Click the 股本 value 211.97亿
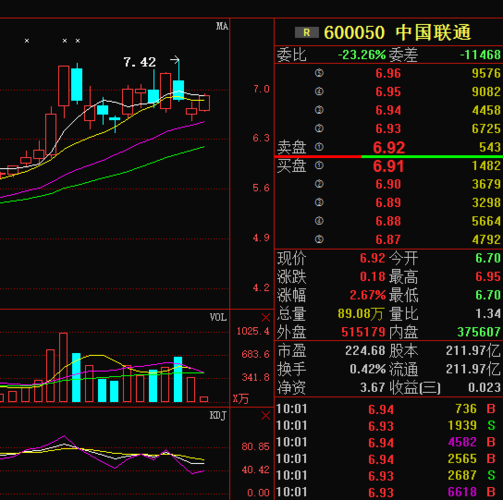This screenshot has width=503, height=500. click(x=473, y=351)
